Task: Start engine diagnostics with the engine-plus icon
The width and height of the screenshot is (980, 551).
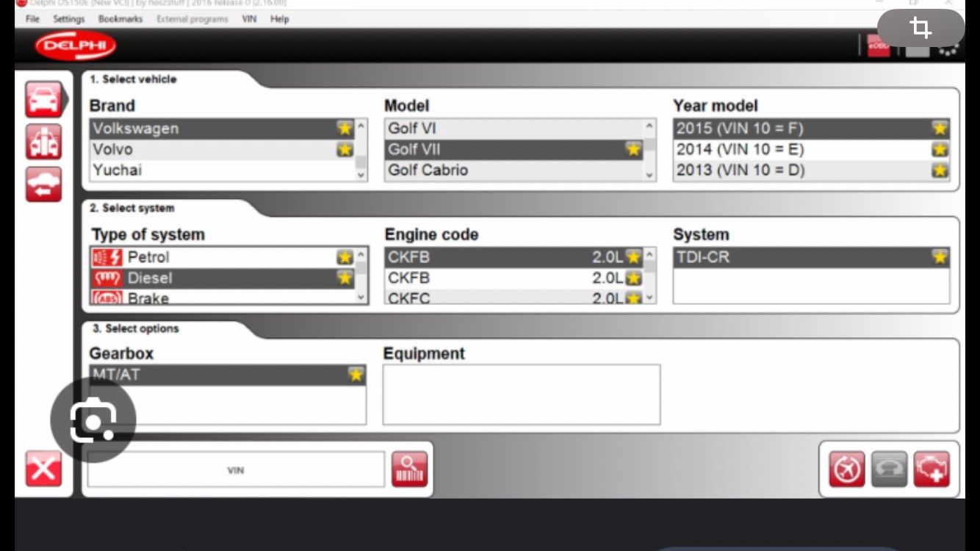Action: click(932, 469)
